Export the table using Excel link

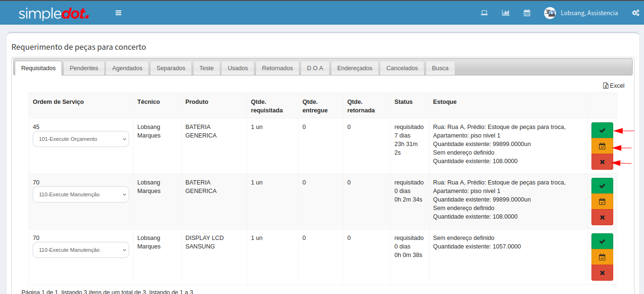click(614, 86)
